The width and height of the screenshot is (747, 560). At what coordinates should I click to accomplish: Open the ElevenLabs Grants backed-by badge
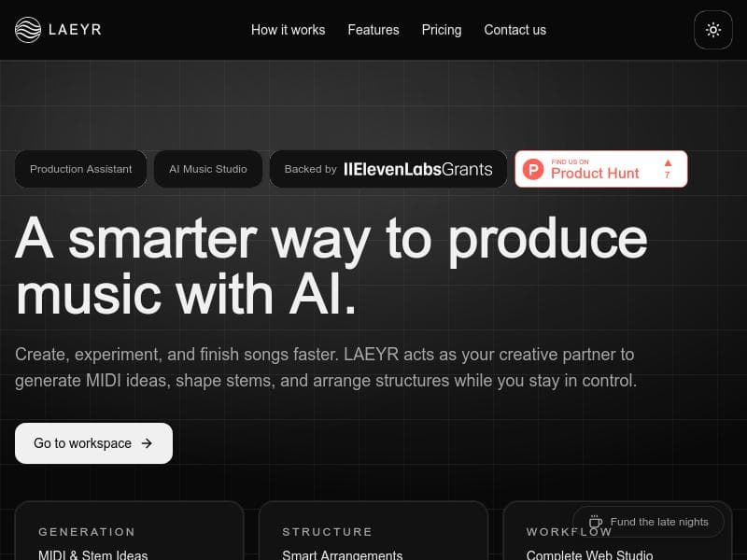click(388, 169)
